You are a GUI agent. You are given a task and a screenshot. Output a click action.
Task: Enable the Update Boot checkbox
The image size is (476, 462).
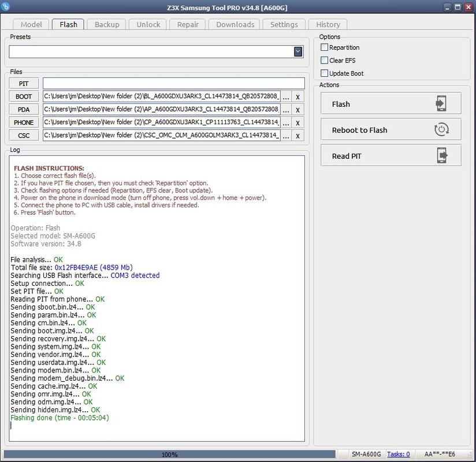pos(324,73)
